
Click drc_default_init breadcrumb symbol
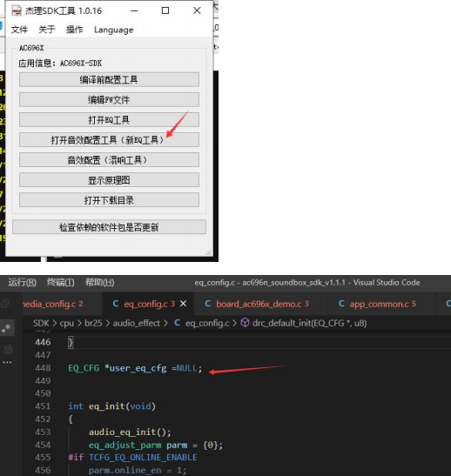(x=309, y=323)
